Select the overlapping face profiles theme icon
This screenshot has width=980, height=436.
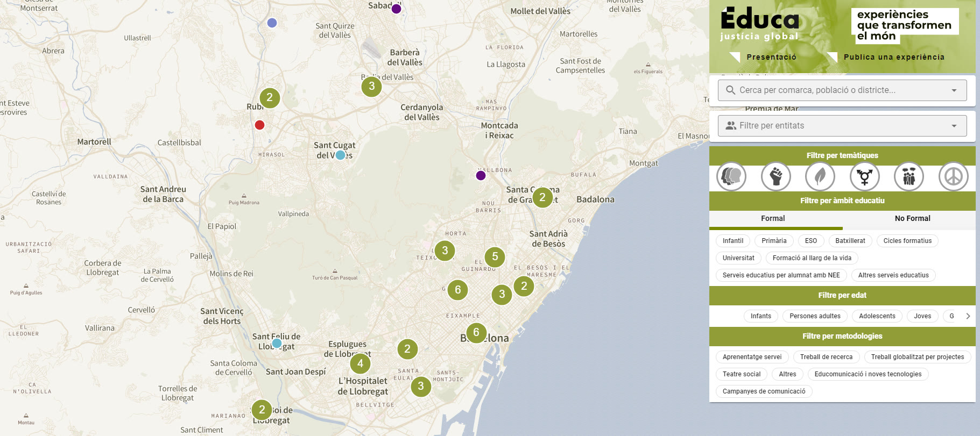pos(731,176)
